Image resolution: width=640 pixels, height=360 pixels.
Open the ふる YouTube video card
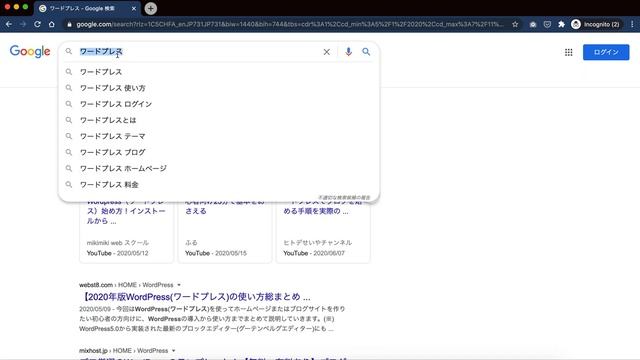pos(224,232)
